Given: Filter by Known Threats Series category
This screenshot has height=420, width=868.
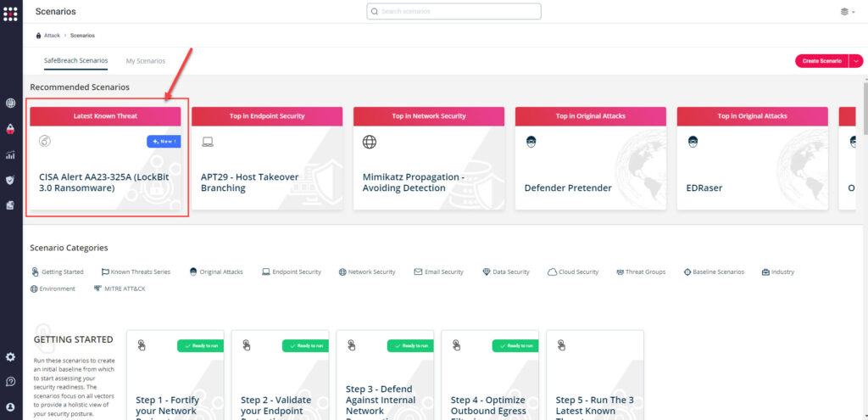Looking at the screenshot, I should coord(136,272).
